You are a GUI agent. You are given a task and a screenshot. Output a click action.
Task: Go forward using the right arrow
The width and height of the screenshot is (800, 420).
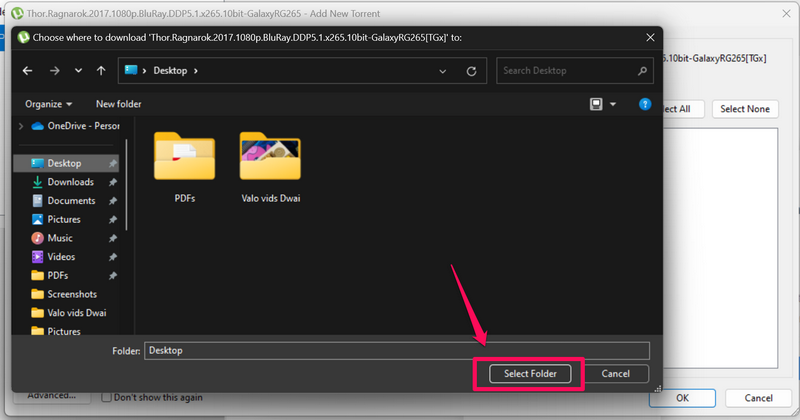point(55,71)
